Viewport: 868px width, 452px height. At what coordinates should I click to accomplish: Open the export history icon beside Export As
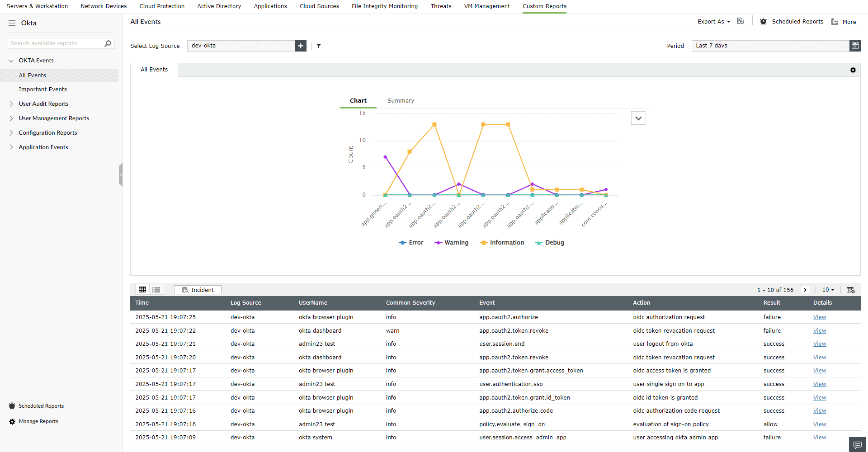(741, 21)
